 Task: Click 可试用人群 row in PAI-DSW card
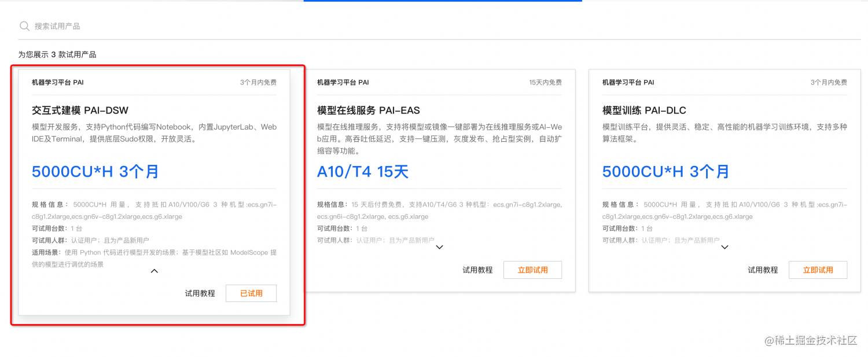point(91,240)
